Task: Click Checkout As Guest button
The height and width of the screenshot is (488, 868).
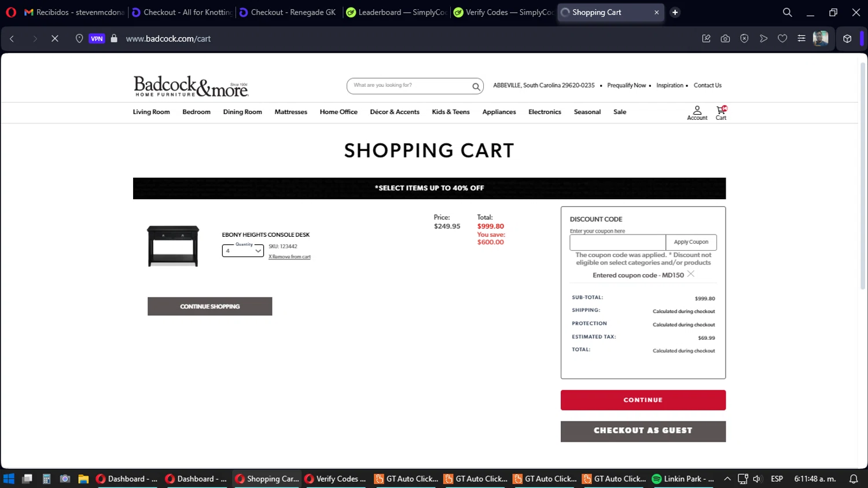Action: [x=643, y=431]
